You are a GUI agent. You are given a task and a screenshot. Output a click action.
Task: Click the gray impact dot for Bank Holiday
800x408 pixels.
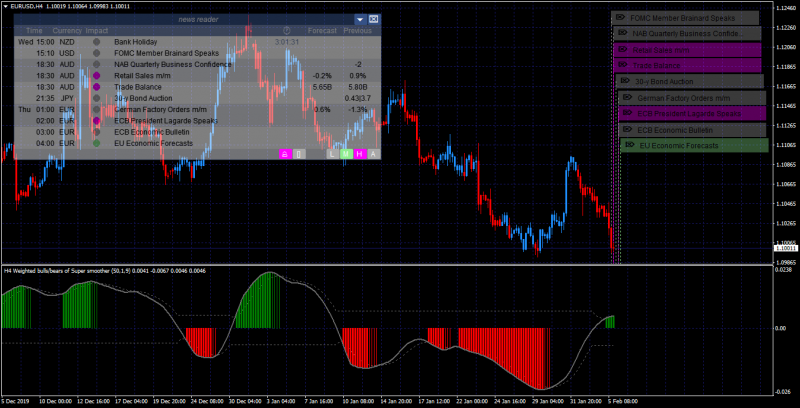point(96,42)
